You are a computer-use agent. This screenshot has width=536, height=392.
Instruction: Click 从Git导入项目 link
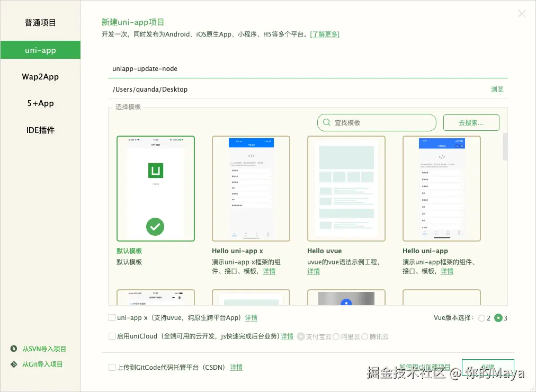42,364
